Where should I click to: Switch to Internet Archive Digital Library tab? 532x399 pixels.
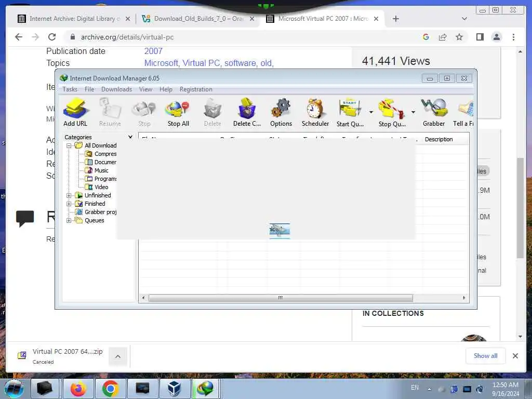(x=74, y=19)
